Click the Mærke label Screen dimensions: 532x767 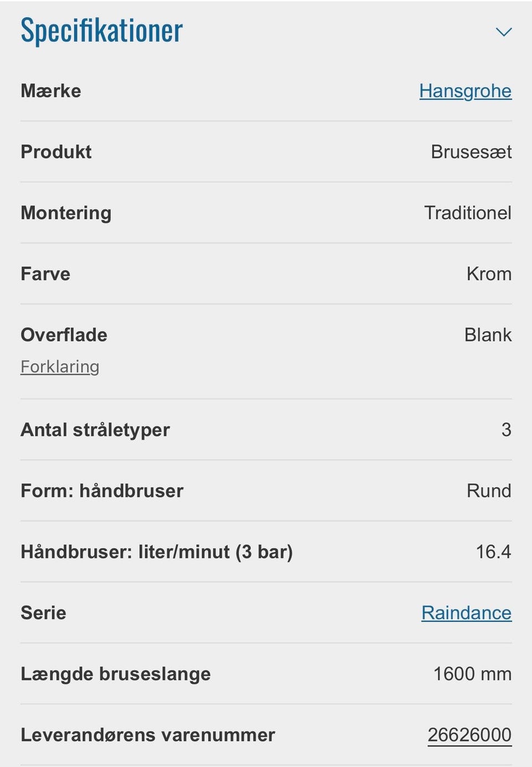tap(51, 91)
